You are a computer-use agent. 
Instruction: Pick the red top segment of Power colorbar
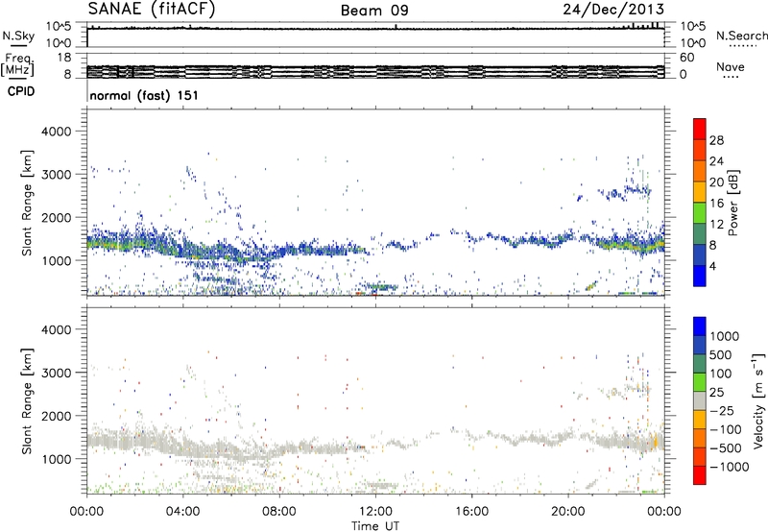700,129
